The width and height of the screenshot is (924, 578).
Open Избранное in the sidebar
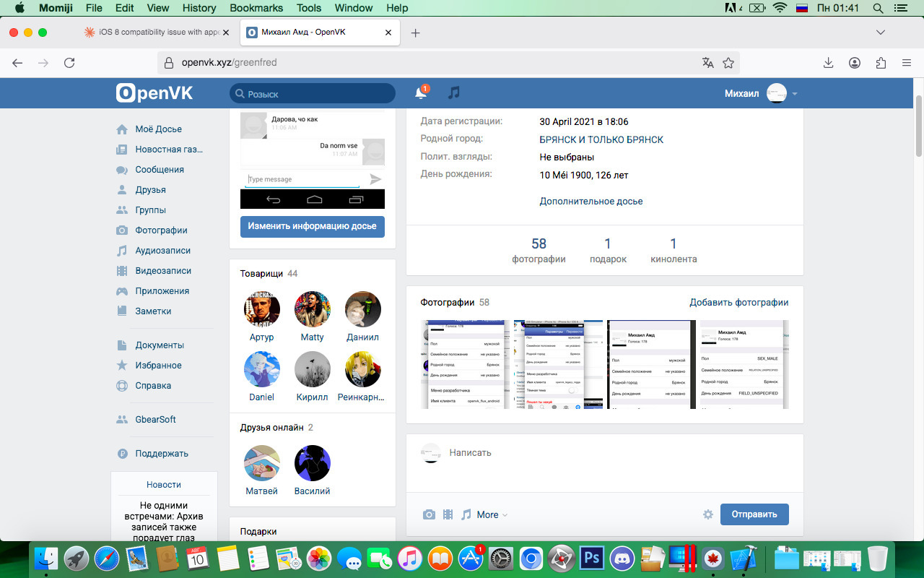[x=158, y=366]
